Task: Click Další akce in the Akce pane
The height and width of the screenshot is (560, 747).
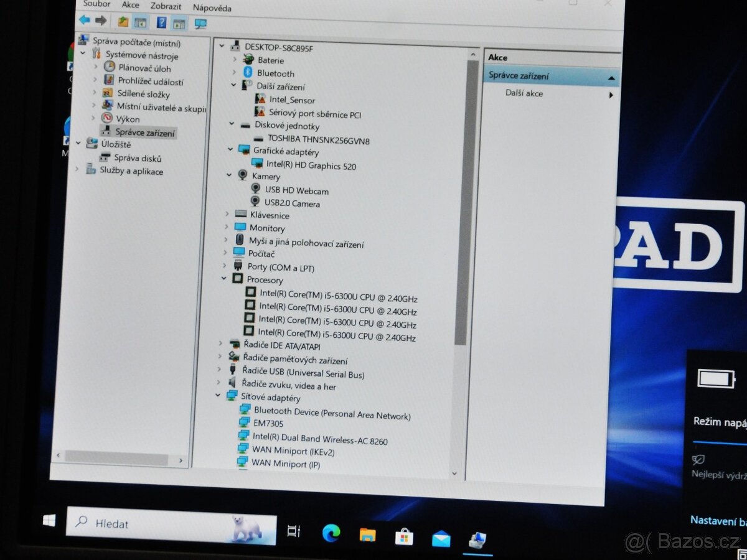Action: pos(524,93)
